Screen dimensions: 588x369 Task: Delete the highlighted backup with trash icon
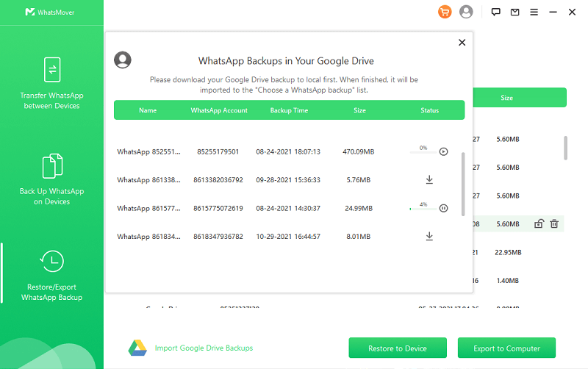[554, 224]
